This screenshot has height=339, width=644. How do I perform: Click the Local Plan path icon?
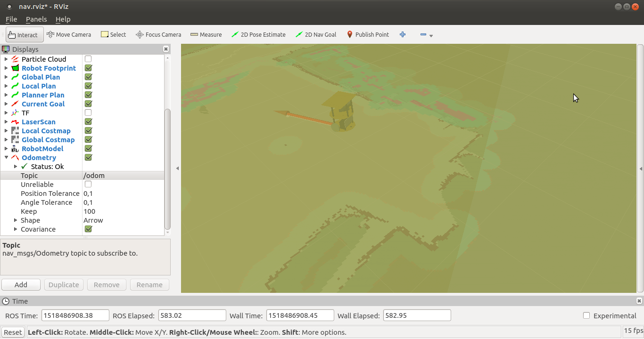[x=15, y=86]
